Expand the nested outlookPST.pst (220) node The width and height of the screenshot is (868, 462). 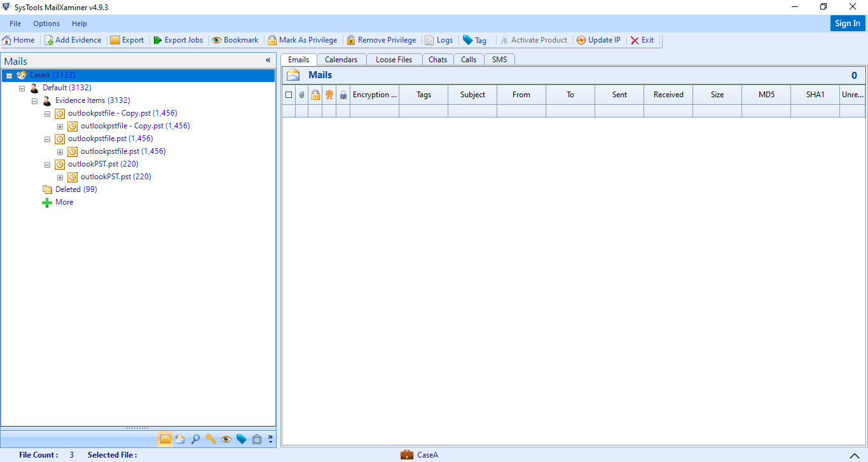(60, 177)
